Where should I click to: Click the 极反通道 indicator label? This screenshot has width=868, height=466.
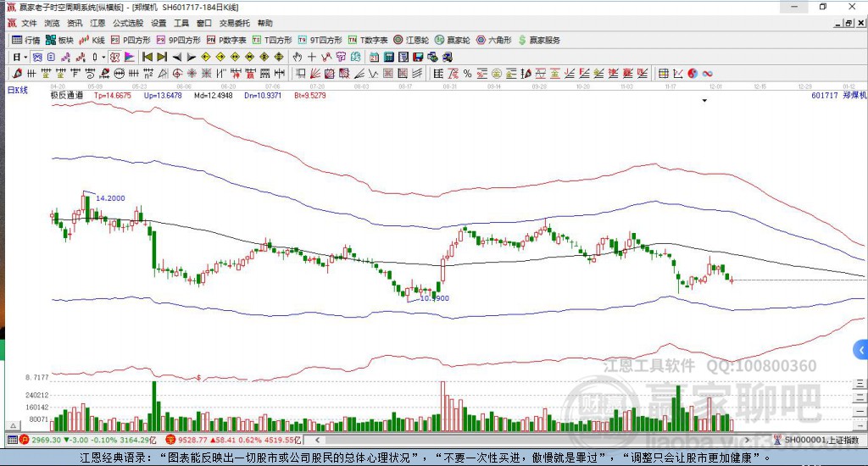pyautogui.click(x=67, y=95)
